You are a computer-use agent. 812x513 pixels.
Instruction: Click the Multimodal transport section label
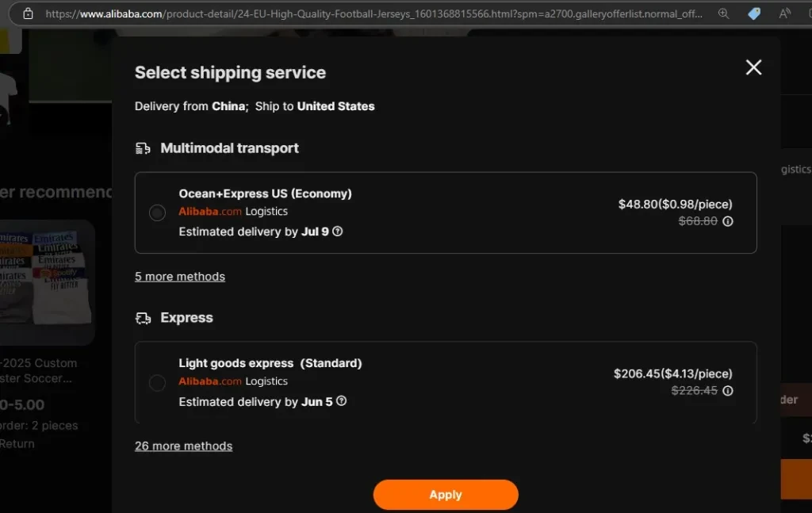point(229,148)
